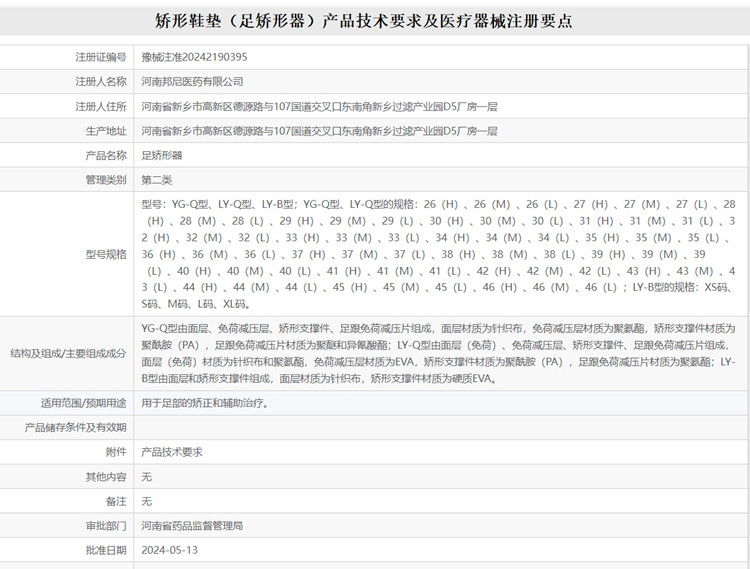Viewport: 750px width, 569px height.
Task: Select company name 河南邦尼医药有限公司
Action: pyautogui.click(x=192, y=82)
